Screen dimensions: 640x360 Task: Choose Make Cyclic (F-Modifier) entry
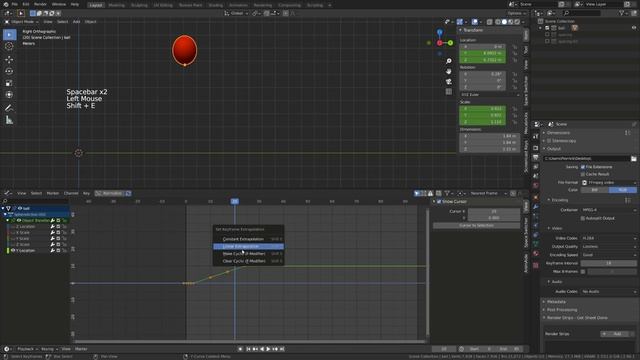pyautogui.click(x=248, y=254)
